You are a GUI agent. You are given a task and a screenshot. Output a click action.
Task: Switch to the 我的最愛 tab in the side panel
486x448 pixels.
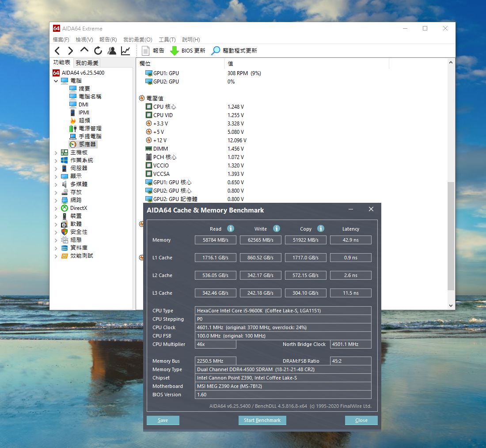(87, 63)
